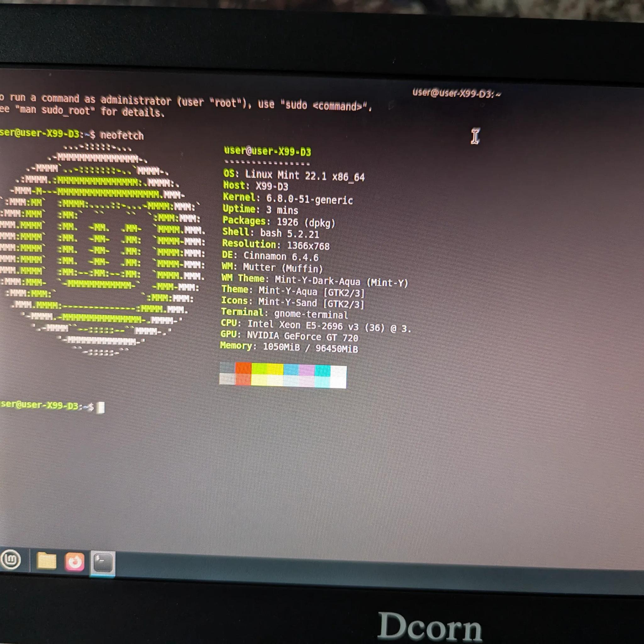Click the "DE: Cinnamon 6.4.6" line
This screenshot has height=644, width=644.
click(270, 256)
